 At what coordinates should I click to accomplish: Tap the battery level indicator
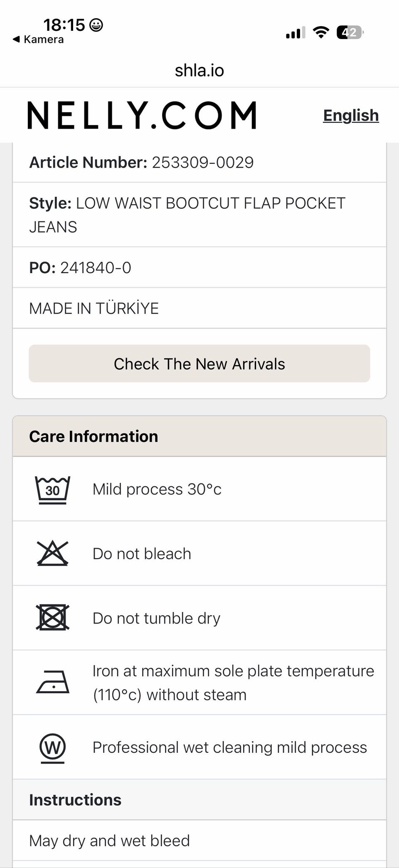click(x=350, y=32)
